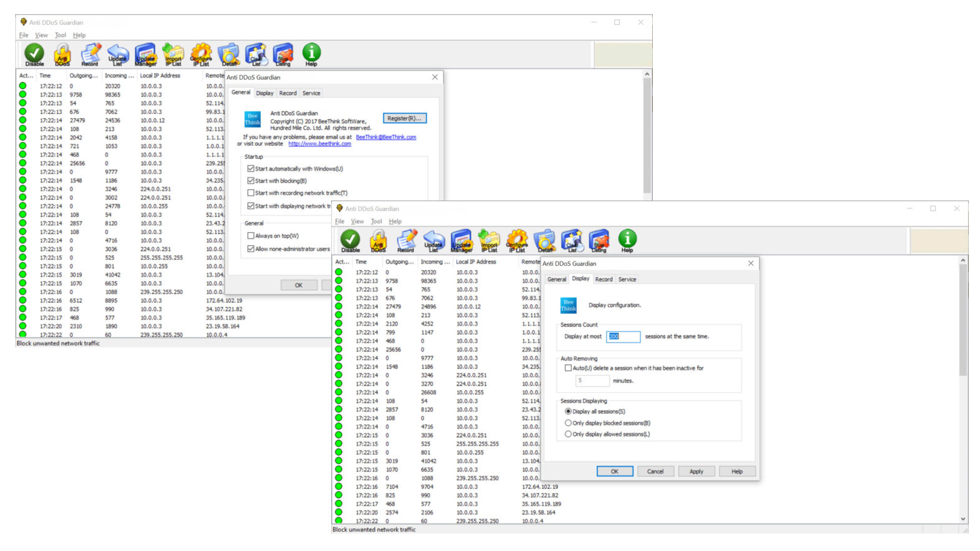Image resolution: width=980 pixels, height=551 pixels.
Task: Click OK in the back General dialog
Action: click(x=299, y=285)
